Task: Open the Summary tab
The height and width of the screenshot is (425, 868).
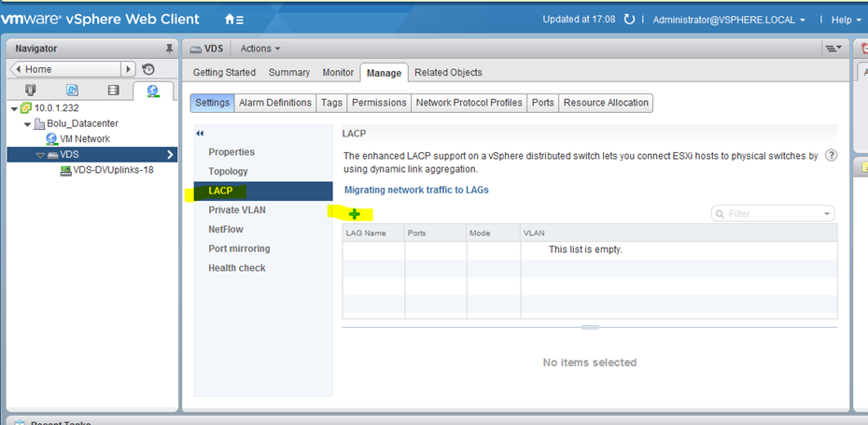Action: [289, 73]
